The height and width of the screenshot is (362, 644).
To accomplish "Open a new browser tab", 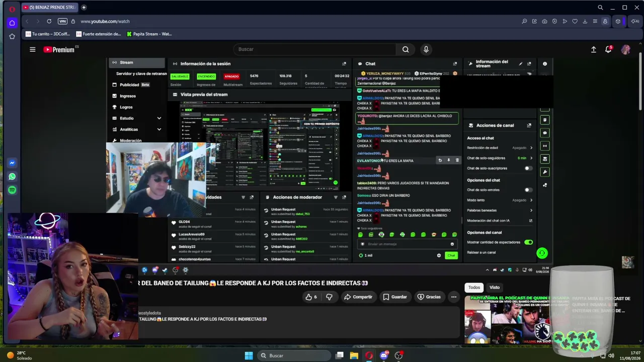I will [x=84, y=8].
